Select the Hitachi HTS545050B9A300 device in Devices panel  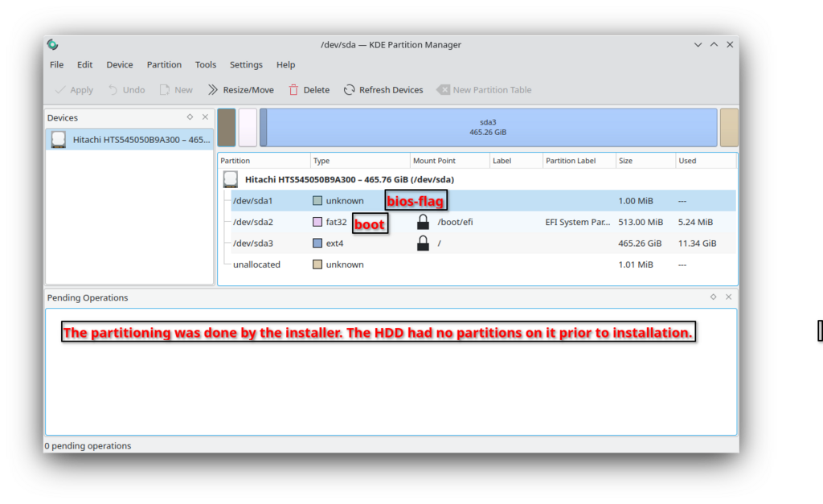pyautogui.click(x=129, y=140)
